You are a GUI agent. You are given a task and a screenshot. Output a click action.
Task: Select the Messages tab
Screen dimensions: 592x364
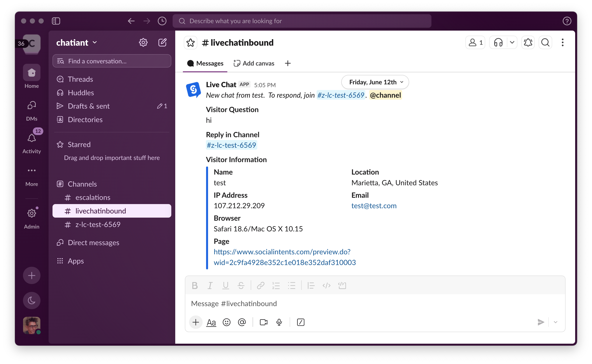click(205, 63)
